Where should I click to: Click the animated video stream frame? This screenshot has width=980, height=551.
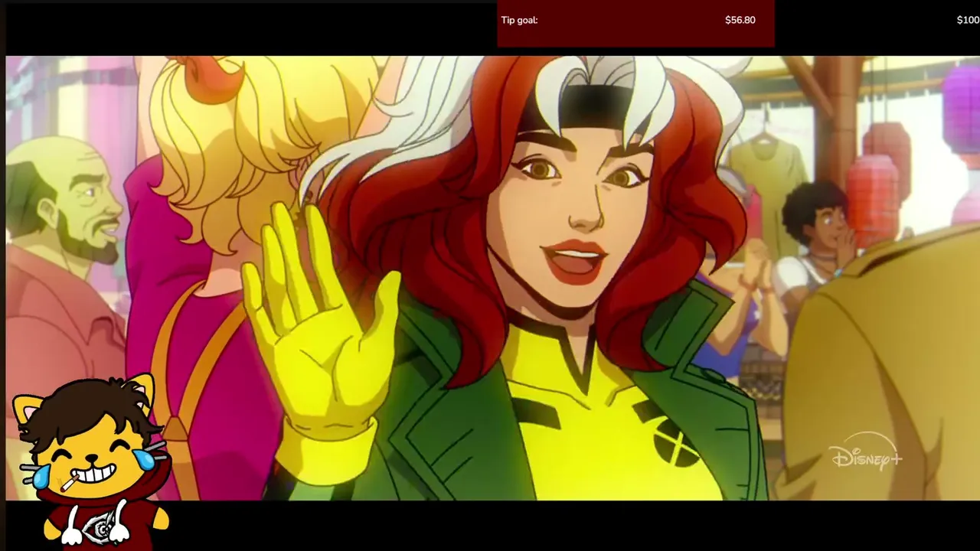tap(493, 278)
